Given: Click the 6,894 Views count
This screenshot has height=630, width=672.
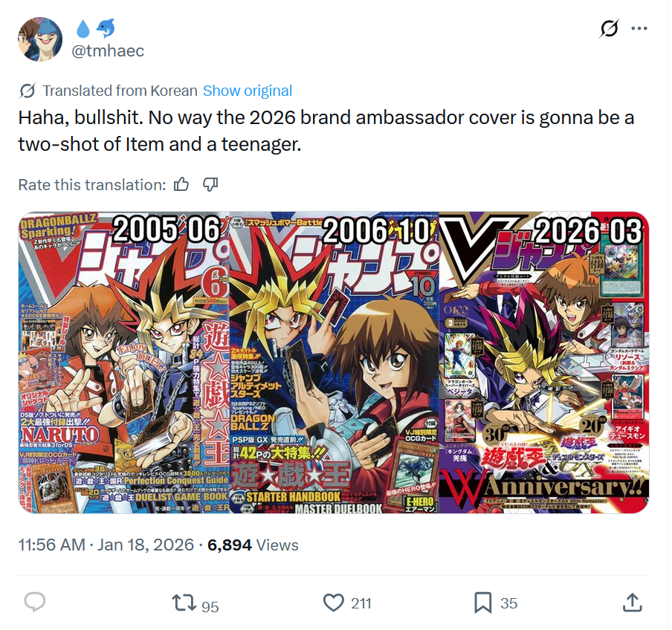Looking at the screenshot, I should pyautogui.click(x=253, y=545).
